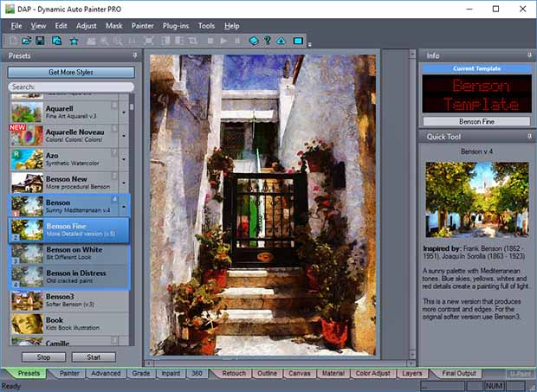This screenshot has height=392, width=537.
Task: Open the Tools menu
Action: coord(206,26)
